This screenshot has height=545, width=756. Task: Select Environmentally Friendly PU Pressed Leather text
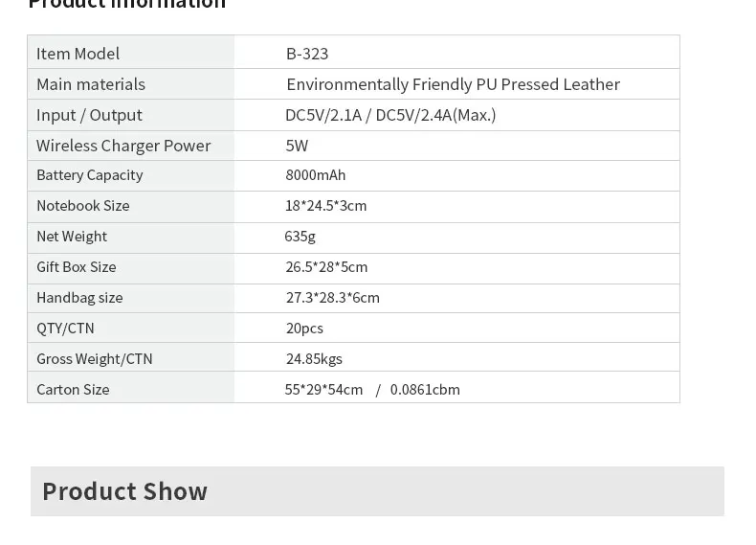tap(453, 84)
